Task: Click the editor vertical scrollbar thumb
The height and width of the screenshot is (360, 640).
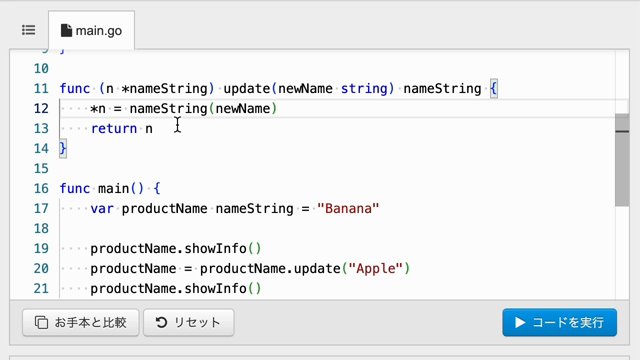Action: [x=622, y=160]
